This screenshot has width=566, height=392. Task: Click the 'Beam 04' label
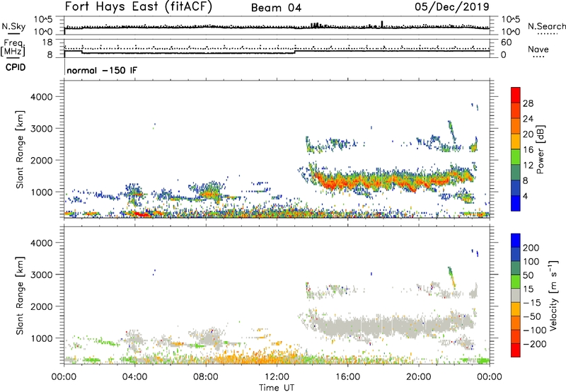pos(276,8)
